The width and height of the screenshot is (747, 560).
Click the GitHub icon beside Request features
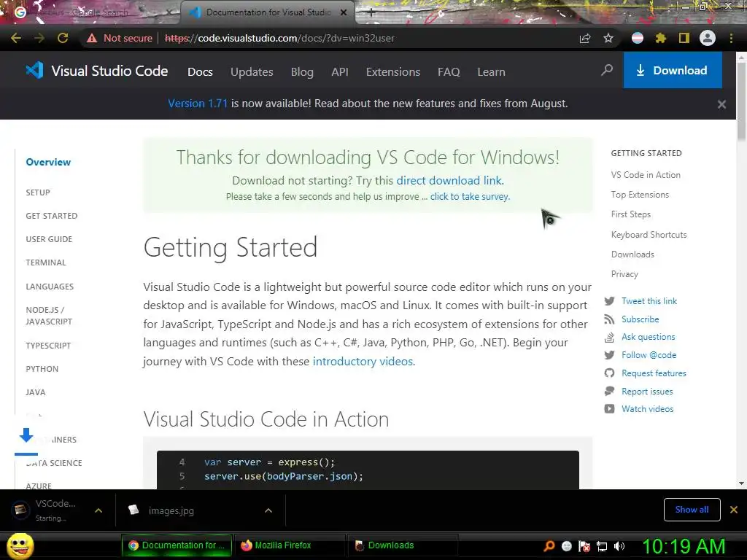[609, 373]
